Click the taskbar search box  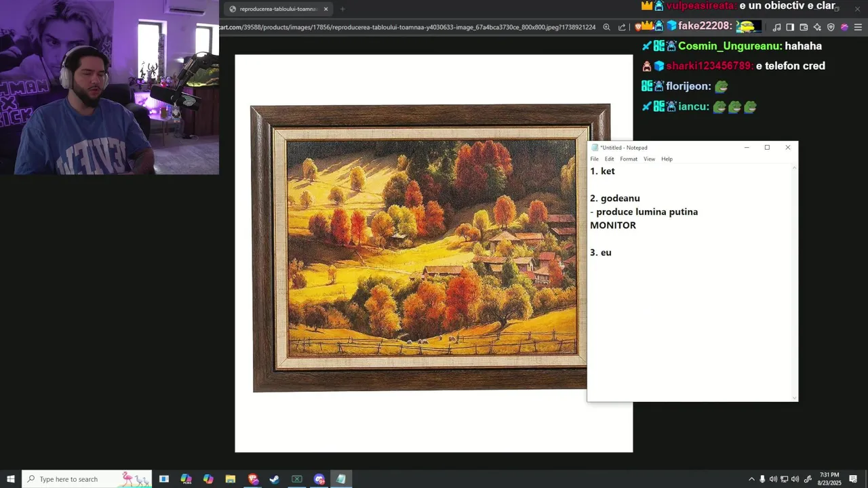(x=88, y=479)
